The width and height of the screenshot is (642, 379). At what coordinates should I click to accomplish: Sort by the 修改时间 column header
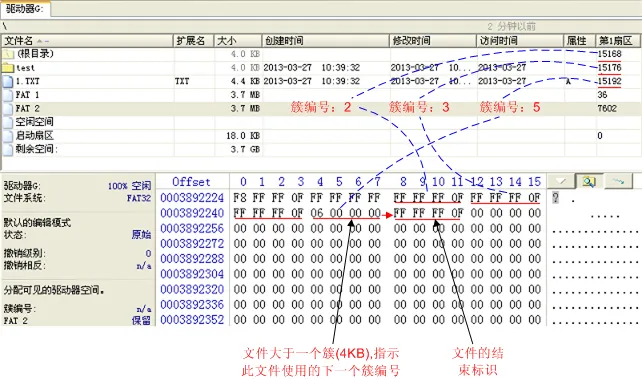point(434,41)
